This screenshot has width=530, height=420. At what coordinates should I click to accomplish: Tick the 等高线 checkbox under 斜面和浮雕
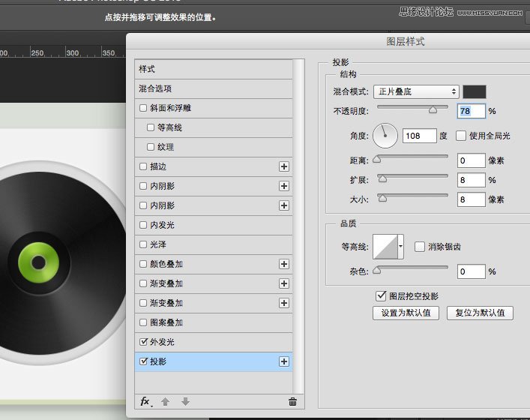point(151,127)
